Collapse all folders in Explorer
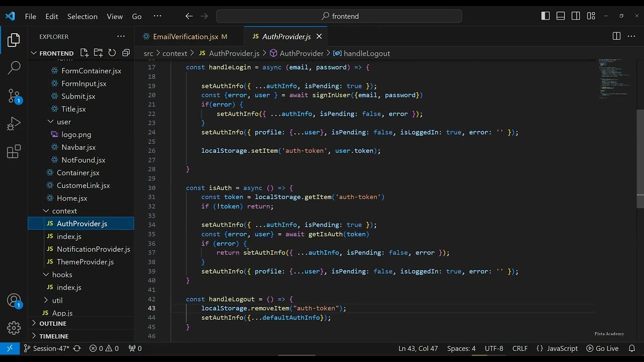 coord(126,53)
